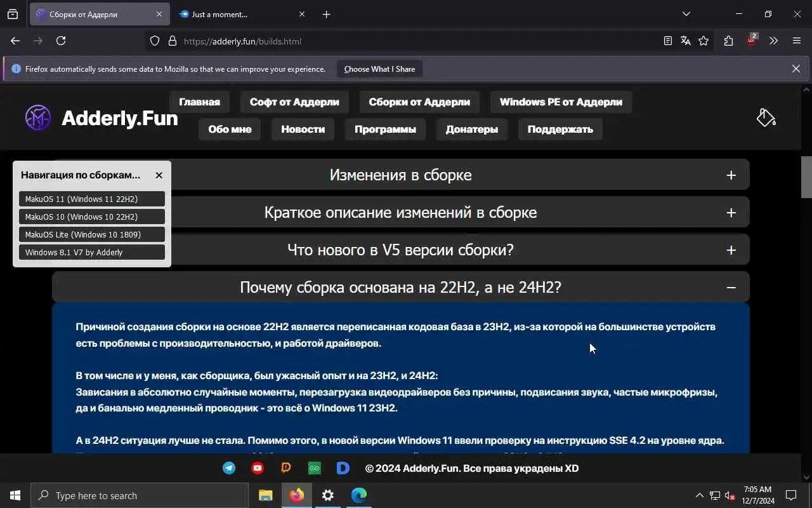Open the tracking protection shield icon
This screenshot has height=508, width=812.
tap(155, 41)
